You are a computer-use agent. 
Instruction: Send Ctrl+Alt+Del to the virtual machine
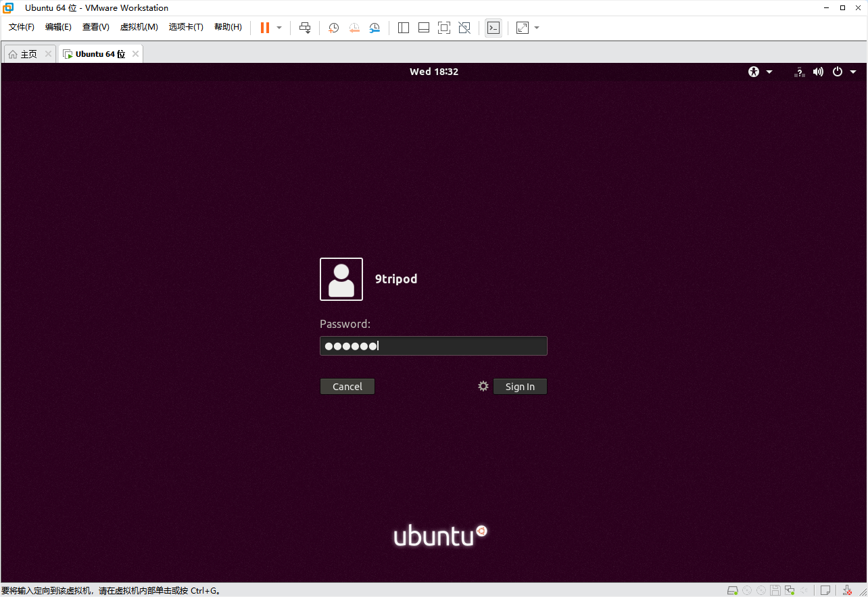pyautogui.click(x=305, y=28)
